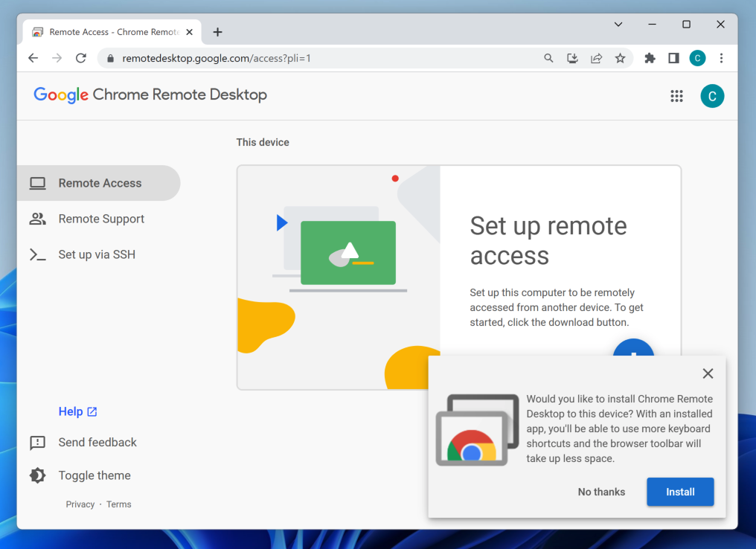Click the Remote Support people icon
The height and width of the screenshot is (549, 756).
click(x=38, y=219)
